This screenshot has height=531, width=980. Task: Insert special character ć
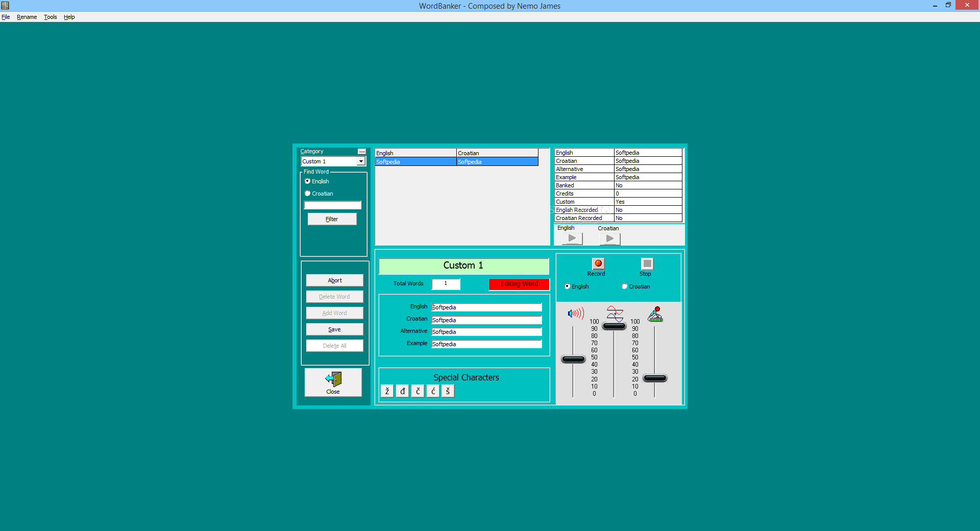click(x=433, y=391)
